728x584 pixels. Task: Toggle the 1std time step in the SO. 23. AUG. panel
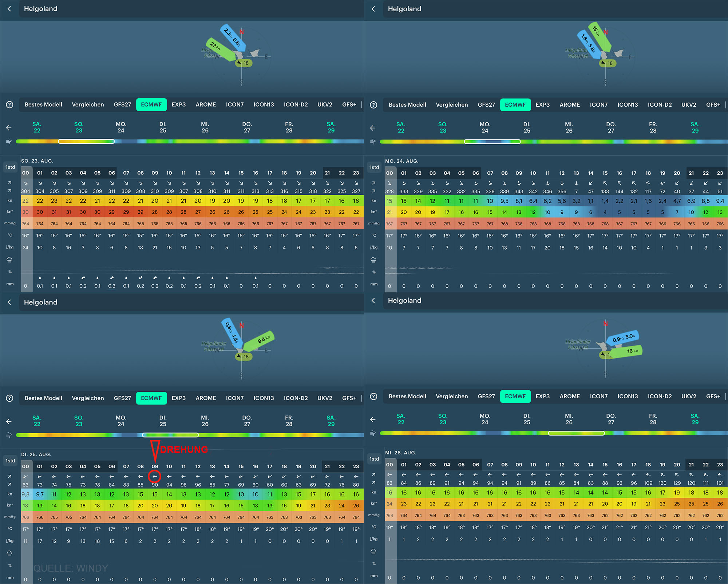(x=10, y=167)
